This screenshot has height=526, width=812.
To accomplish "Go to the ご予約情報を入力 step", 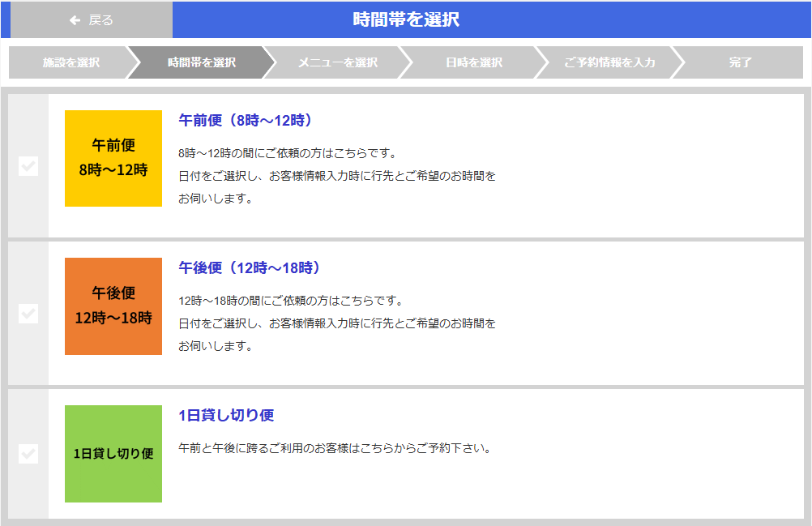I will tap(609, 62).
